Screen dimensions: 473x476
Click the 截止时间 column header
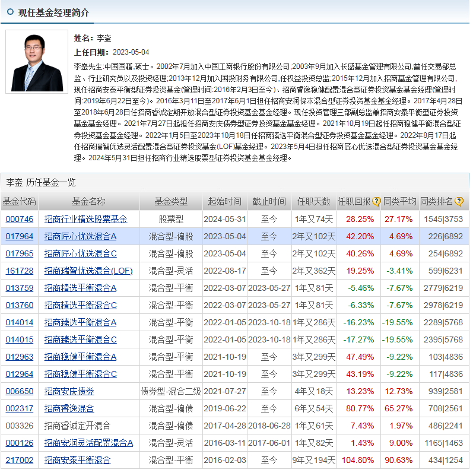click(269, 202)
